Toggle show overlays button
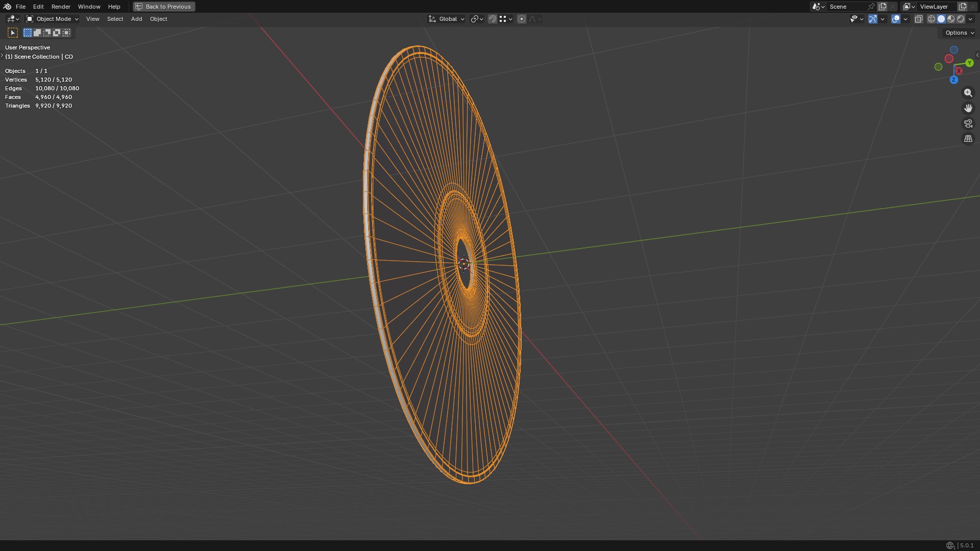980x551 pixels. coord(896,19)
